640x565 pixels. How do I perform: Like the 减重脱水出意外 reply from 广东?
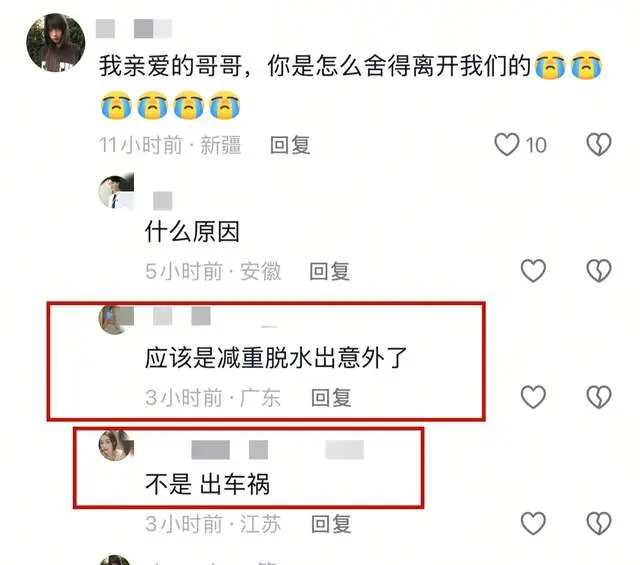[x=533, y=397]
